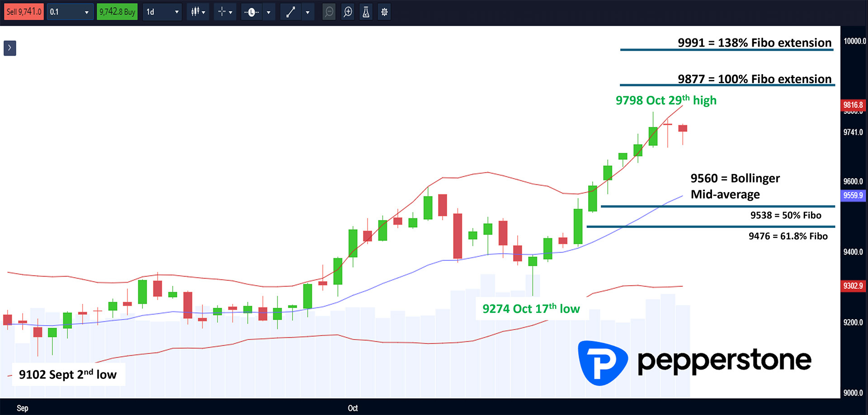Open the 1d timeframe dropdown
This screenshot has width=868, height=415.
pos(162,12)
